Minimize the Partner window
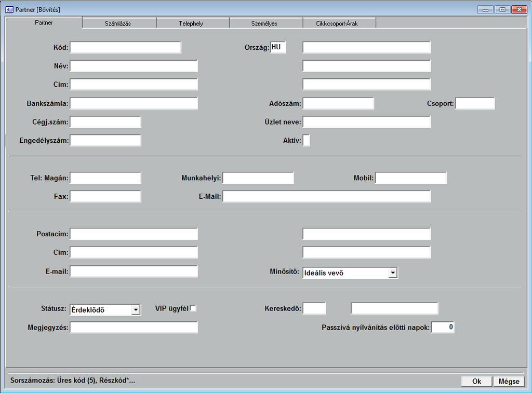The image size is (532, 393). pyautogui.click(x=486, y=10)
